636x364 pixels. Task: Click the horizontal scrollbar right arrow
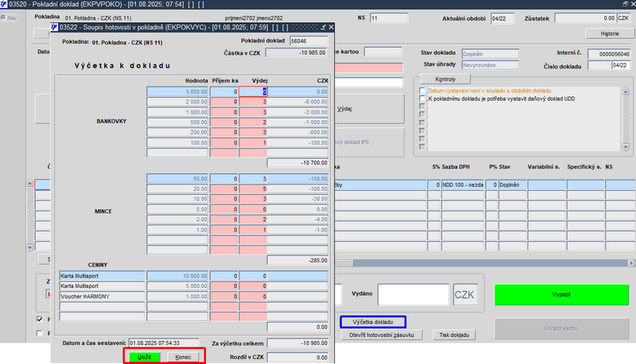coord(631,263)
